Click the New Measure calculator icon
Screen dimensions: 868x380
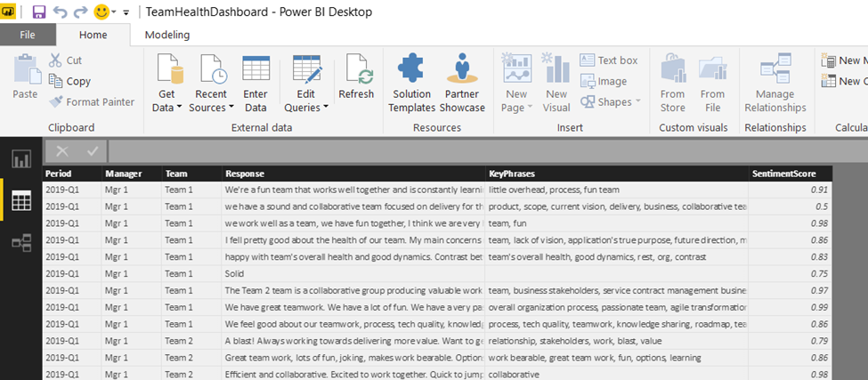pos(829,61)
